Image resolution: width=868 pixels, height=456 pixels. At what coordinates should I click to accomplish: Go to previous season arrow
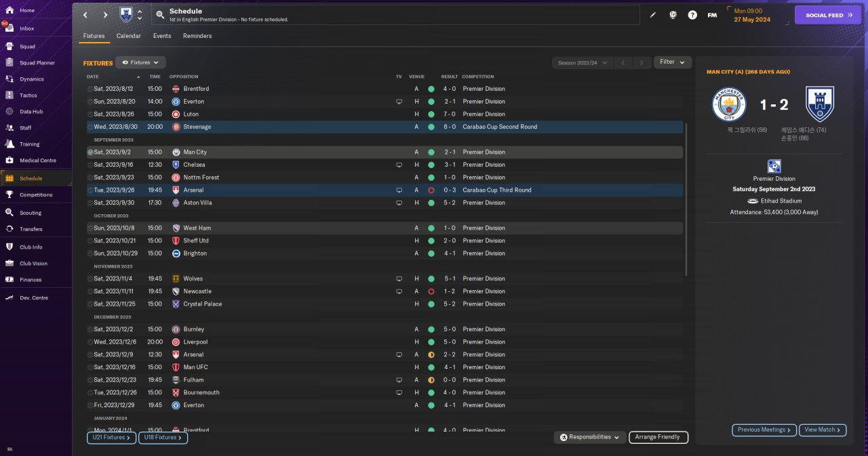tap(623, 62)
